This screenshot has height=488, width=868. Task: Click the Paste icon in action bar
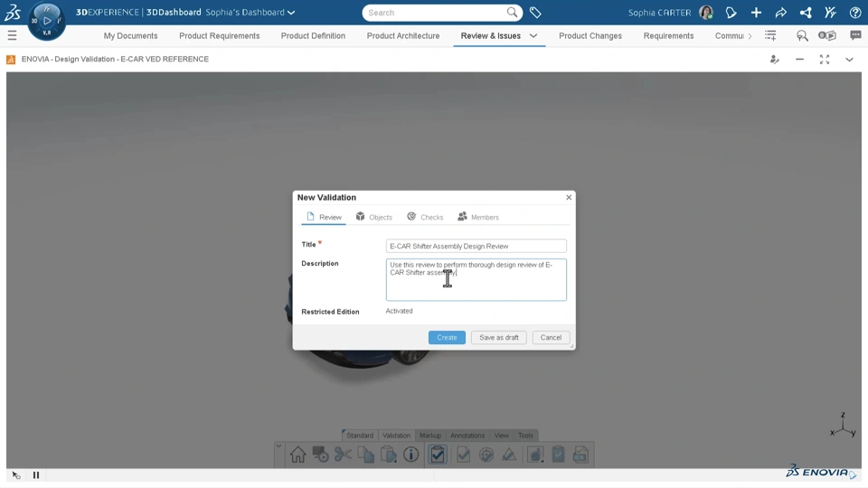[388, 455]
